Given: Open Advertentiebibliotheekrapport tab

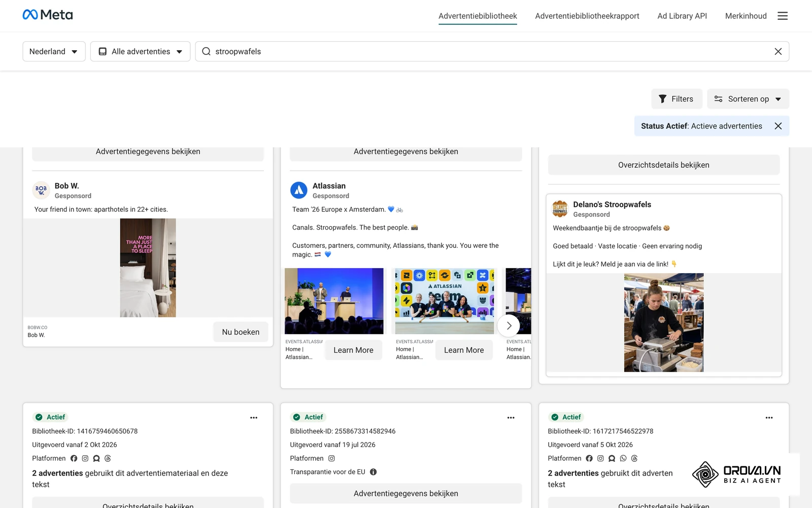Looking at the screenshot, I should click(x=587, y=16).
